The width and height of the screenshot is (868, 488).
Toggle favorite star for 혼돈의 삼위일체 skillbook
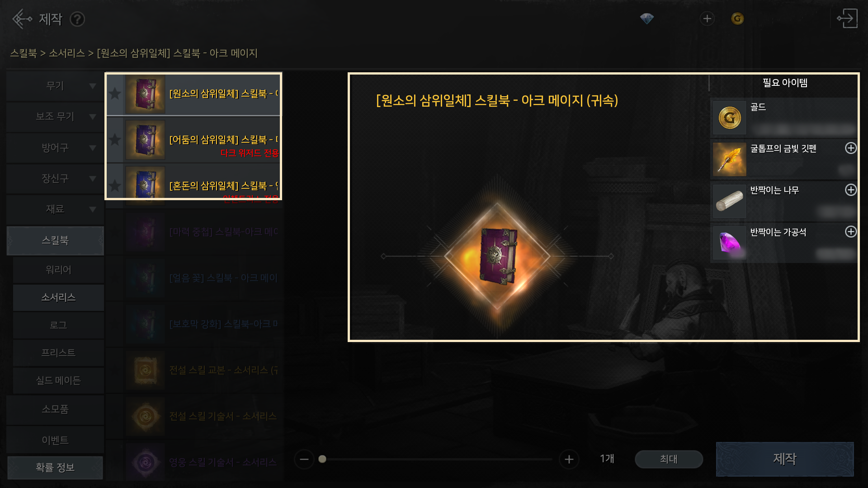pos(115,186)
